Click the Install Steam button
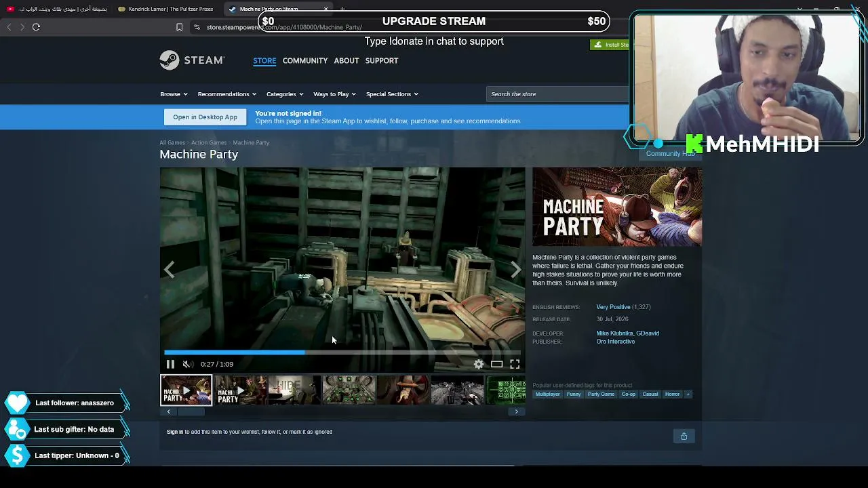The width and height of the screenshot is (868, 488). (x=610, y=45)
